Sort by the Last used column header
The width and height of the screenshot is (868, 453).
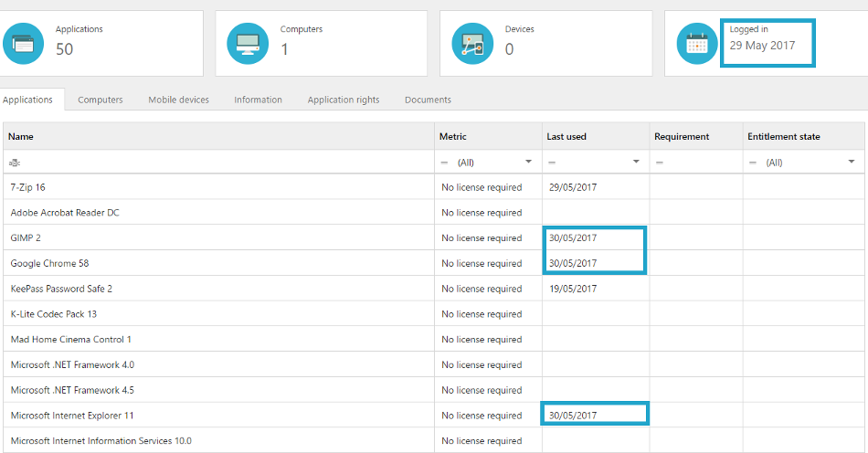(x=596, y=137)
